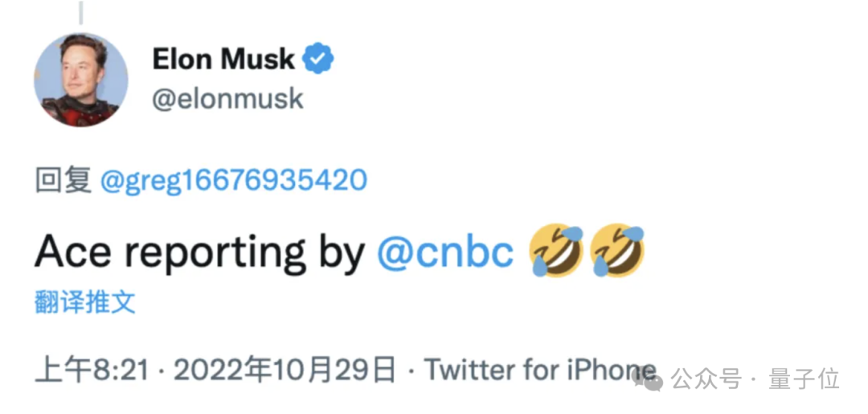The image size is (868, 414).
Task: Click the 2022年10月29日 date
Action: [285, 370]
